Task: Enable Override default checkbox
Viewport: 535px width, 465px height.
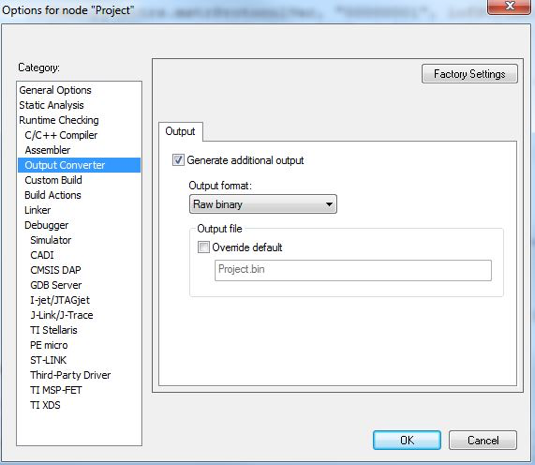Action: pyautogui.click(x=204, y=247)
